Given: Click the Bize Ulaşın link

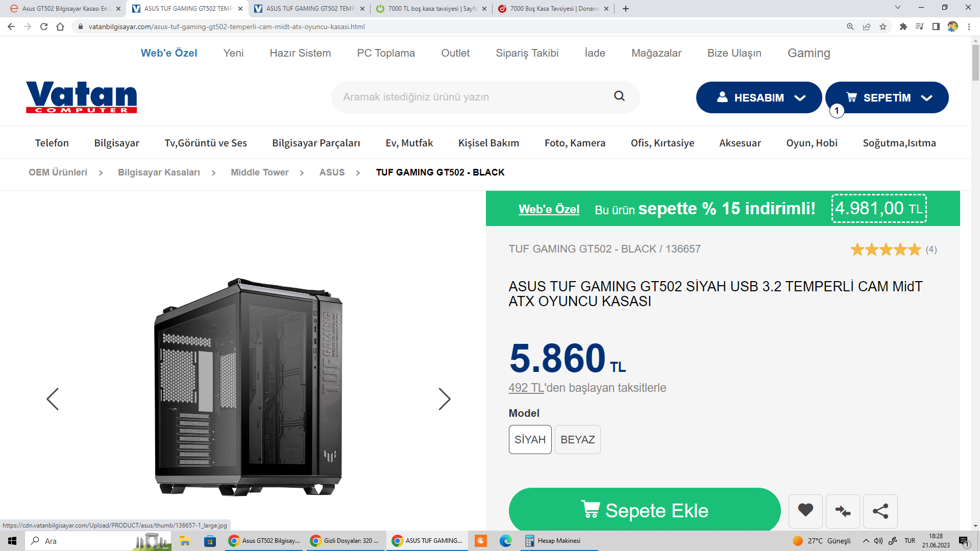Looking at the screenshot, I should click(734, 53).
